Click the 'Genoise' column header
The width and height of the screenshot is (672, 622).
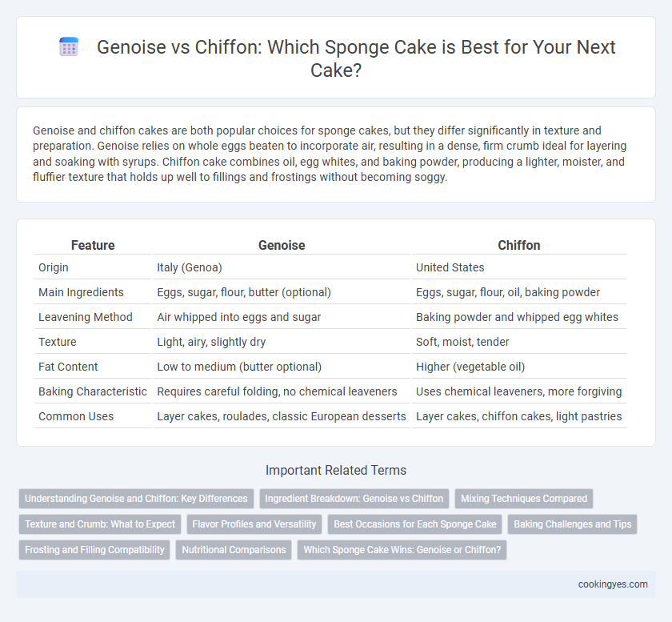[x=282, y=246]
